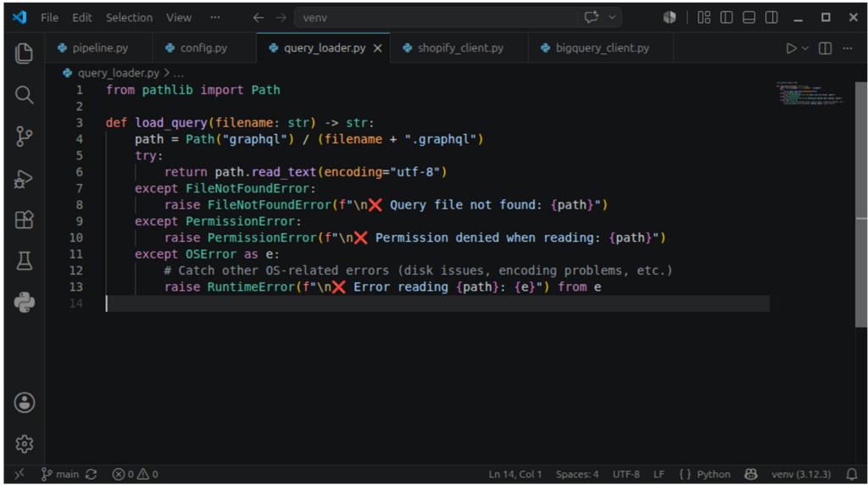This screenshot has height=485, width=868.
Task: Go forward with the right arrow
Action: click(281, 18)
